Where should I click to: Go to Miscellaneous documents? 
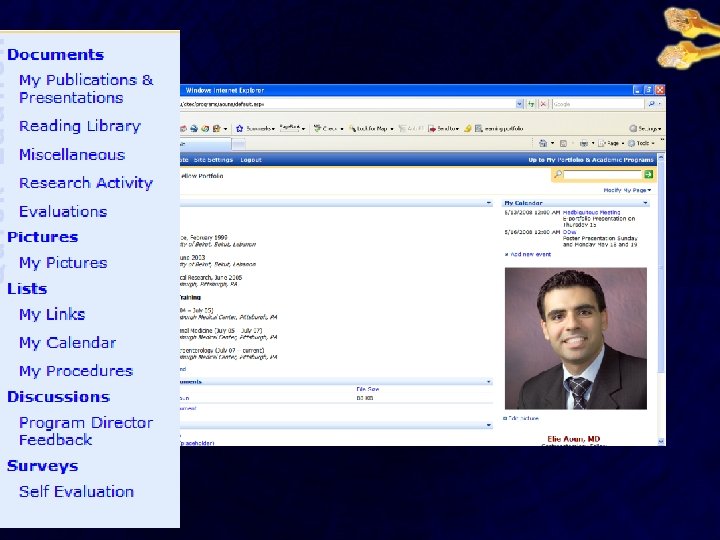[x=72, y=154]
